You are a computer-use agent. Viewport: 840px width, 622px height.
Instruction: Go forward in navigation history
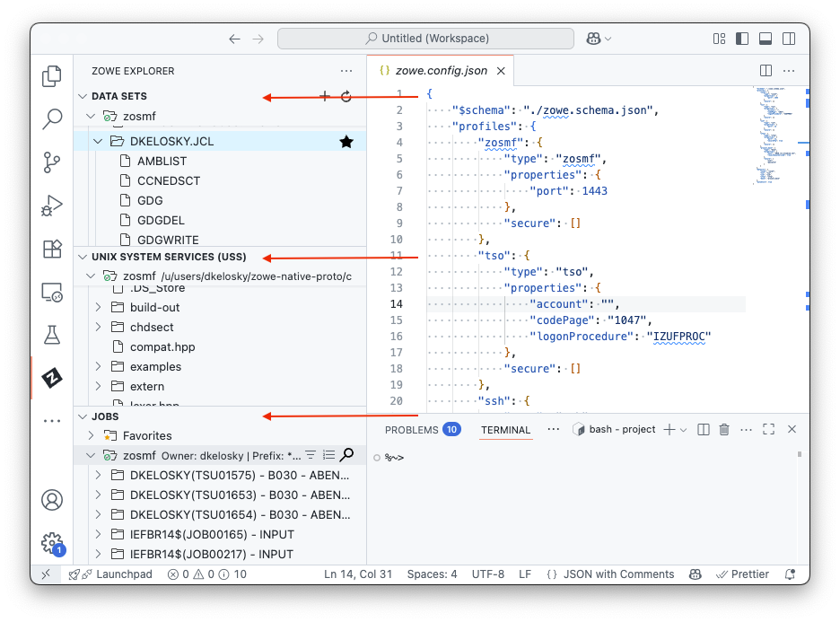[258, 39]
